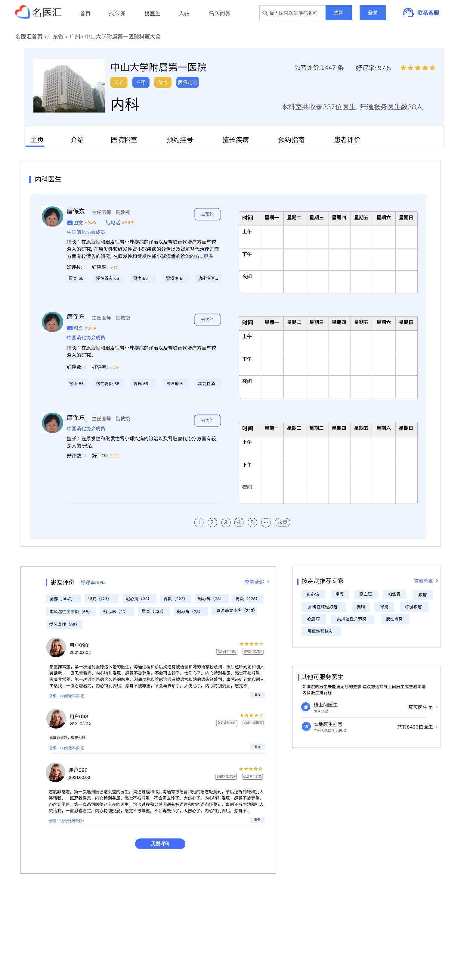
Task: Click the search magnifier icon
Action: point(265,13)
